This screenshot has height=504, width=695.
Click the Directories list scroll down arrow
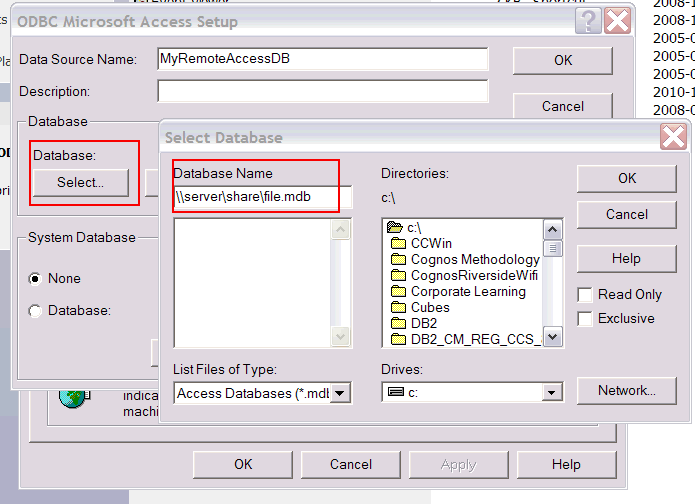pyautogui.click(x=552, y=336)
